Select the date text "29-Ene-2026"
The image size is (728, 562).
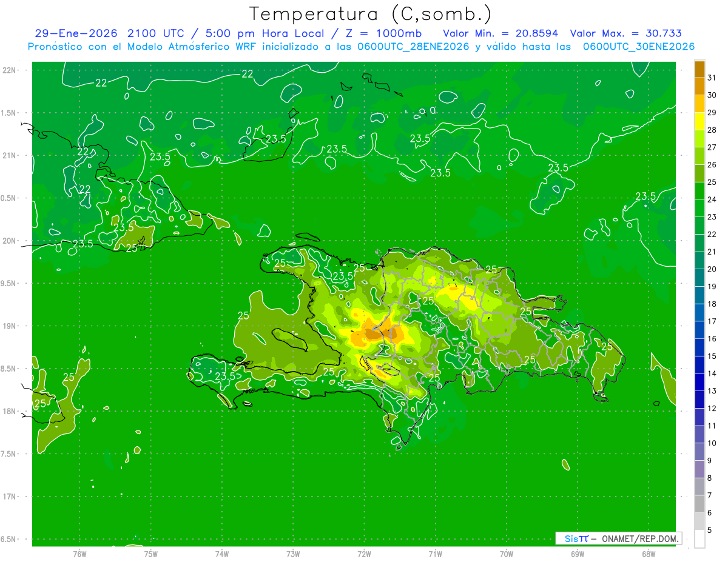tap(76, 33)
